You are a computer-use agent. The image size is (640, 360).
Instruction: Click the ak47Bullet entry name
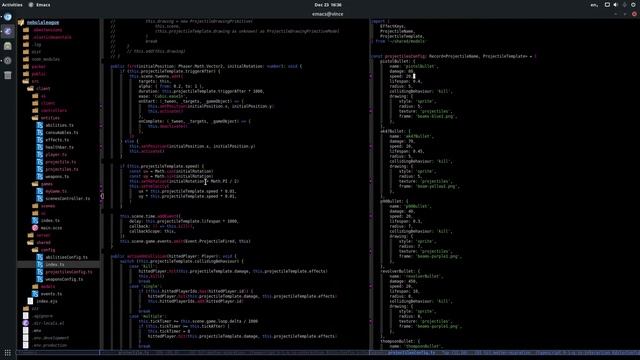(x=392, y=131)
